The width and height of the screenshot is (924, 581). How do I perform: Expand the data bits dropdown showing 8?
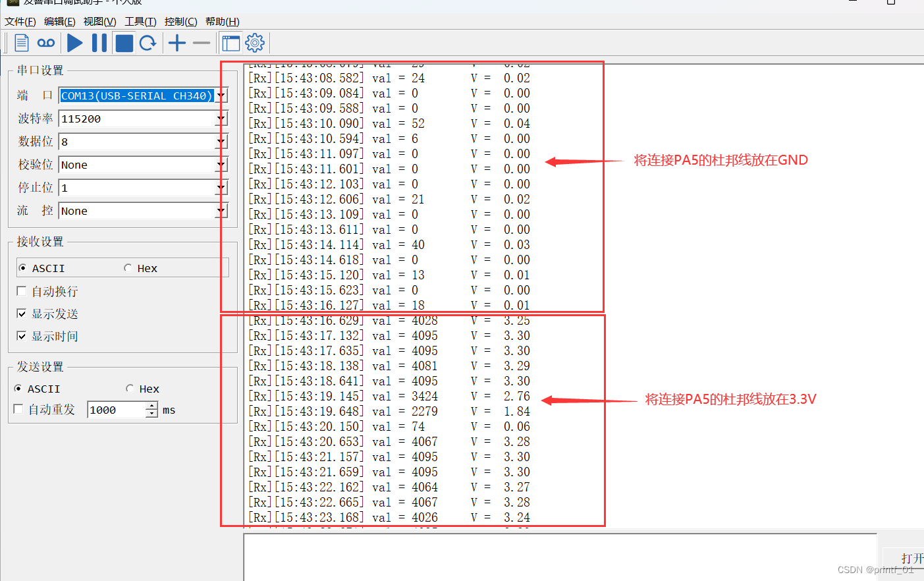(x=221, y=142)
